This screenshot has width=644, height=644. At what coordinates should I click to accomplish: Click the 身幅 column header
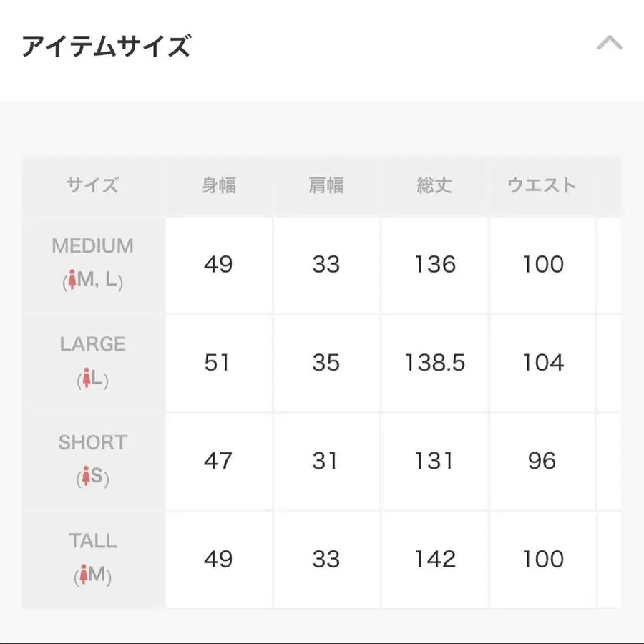pos(218,185)
